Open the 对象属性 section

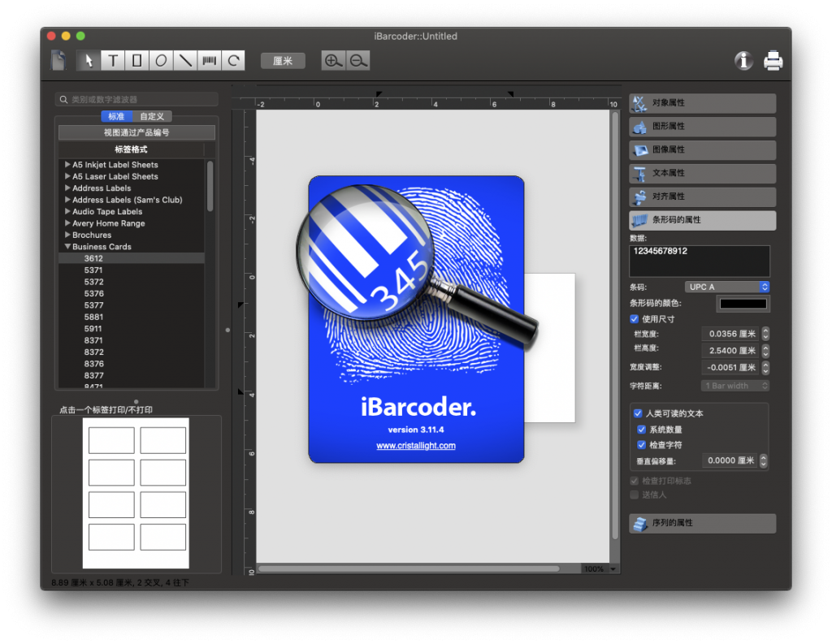point(703,103)
